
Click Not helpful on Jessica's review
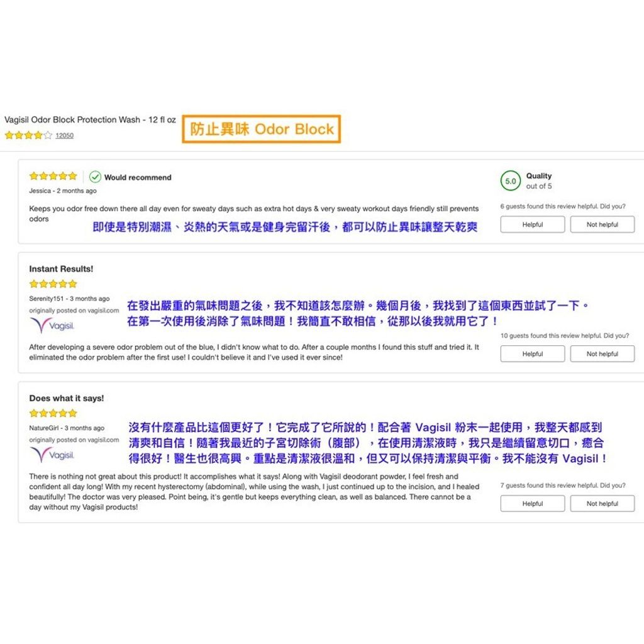point(602,225)
